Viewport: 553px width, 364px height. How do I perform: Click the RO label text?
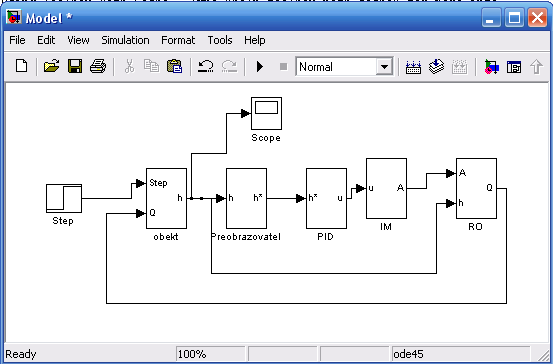(x=475, y=227)
